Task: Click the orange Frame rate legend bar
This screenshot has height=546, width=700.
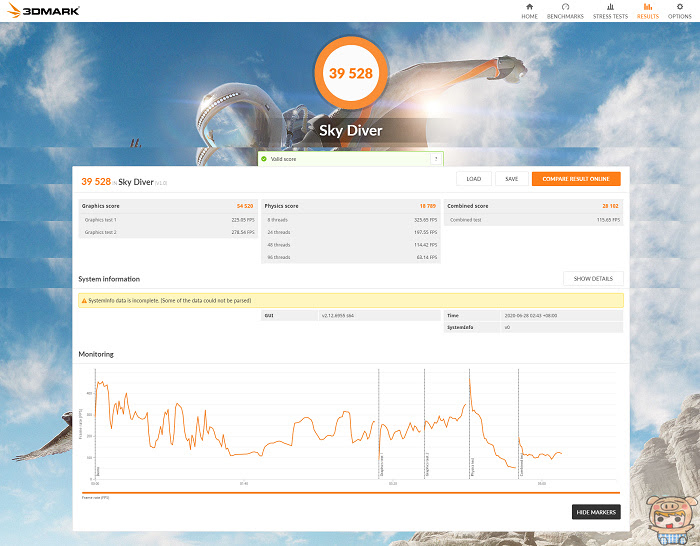Action: point(350,493)
